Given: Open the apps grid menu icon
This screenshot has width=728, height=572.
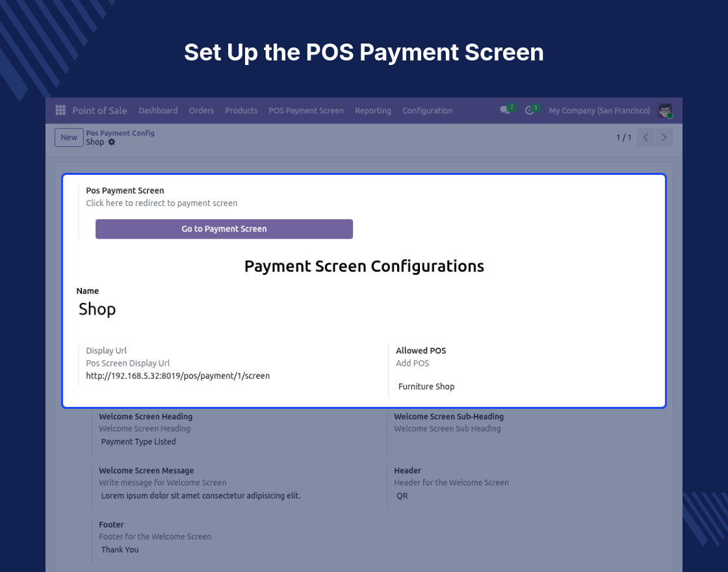Looking at the screenshot, I should coord(60,110).
